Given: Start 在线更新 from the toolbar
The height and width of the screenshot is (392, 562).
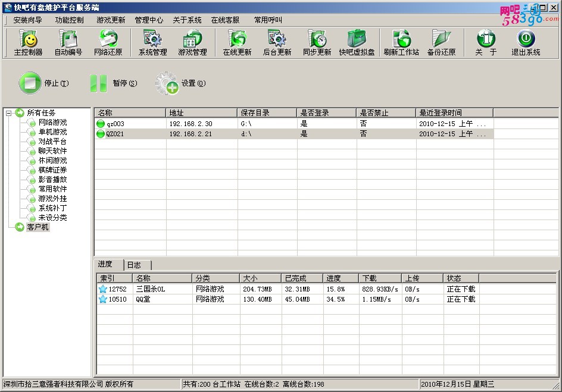Looking at the screenshot, I should tap(238, 43).
